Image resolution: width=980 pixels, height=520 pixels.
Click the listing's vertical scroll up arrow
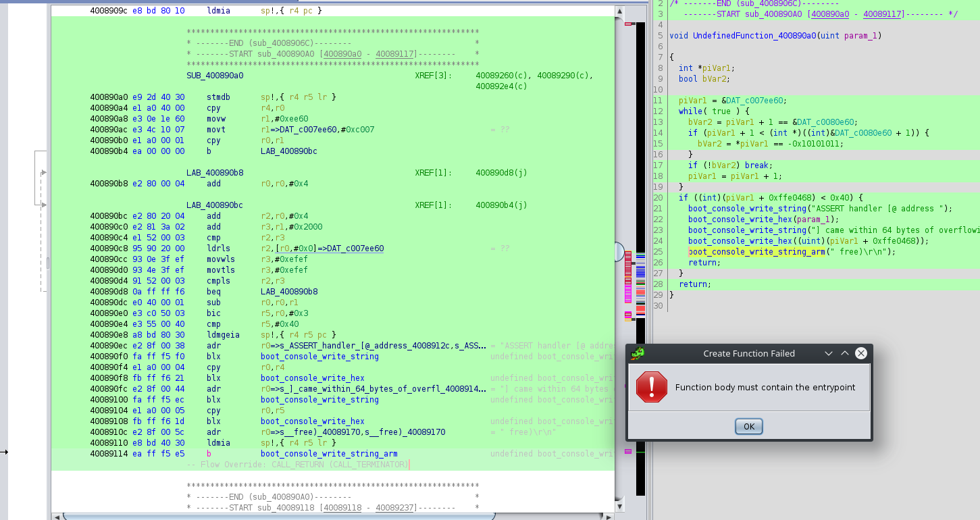(619, 11)
